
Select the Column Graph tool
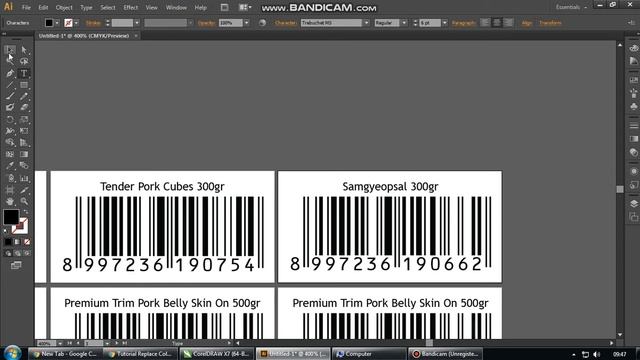pos(24,178)
